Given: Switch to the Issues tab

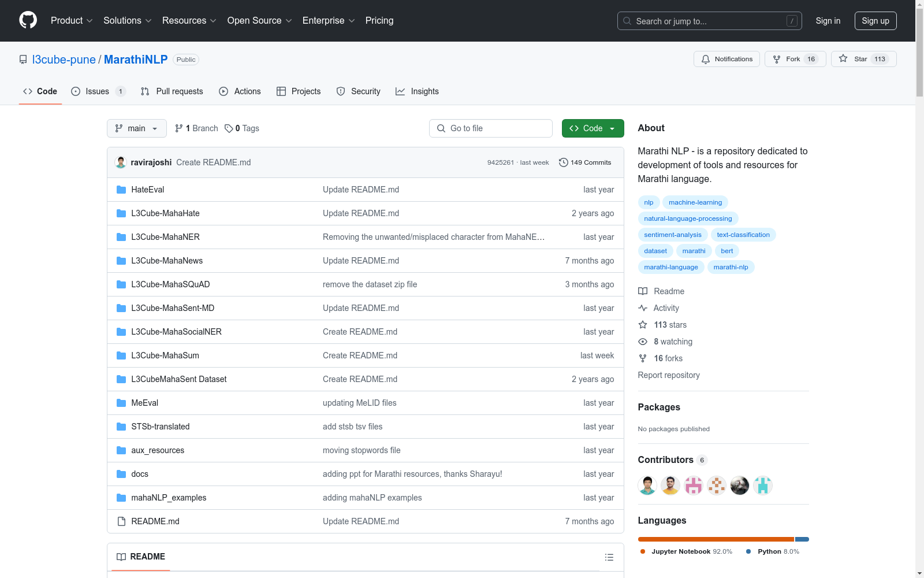Looking at the screenshot, I should tap(98, 91).
